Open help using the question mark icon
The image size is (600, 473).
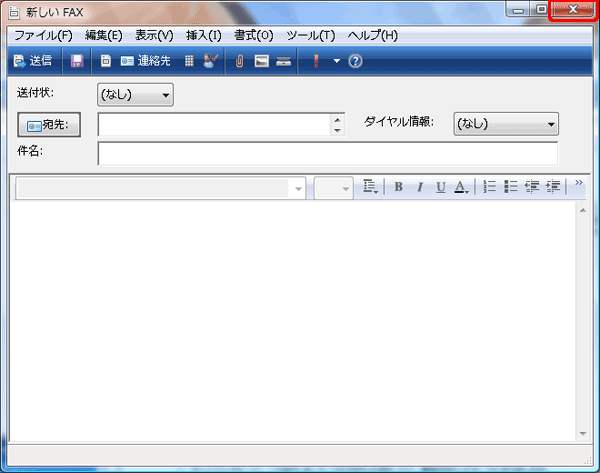tap(355, 61)
